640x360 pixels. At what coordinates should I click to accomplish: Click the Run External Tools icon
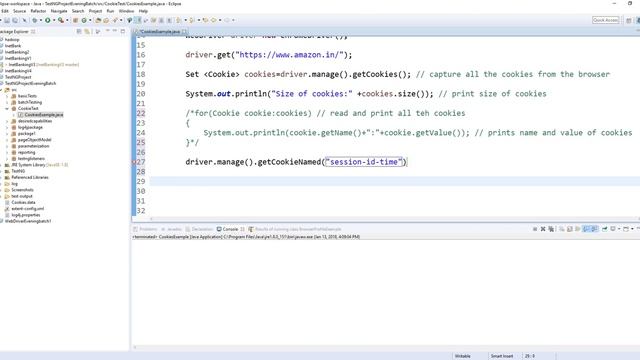pos(61,20)
